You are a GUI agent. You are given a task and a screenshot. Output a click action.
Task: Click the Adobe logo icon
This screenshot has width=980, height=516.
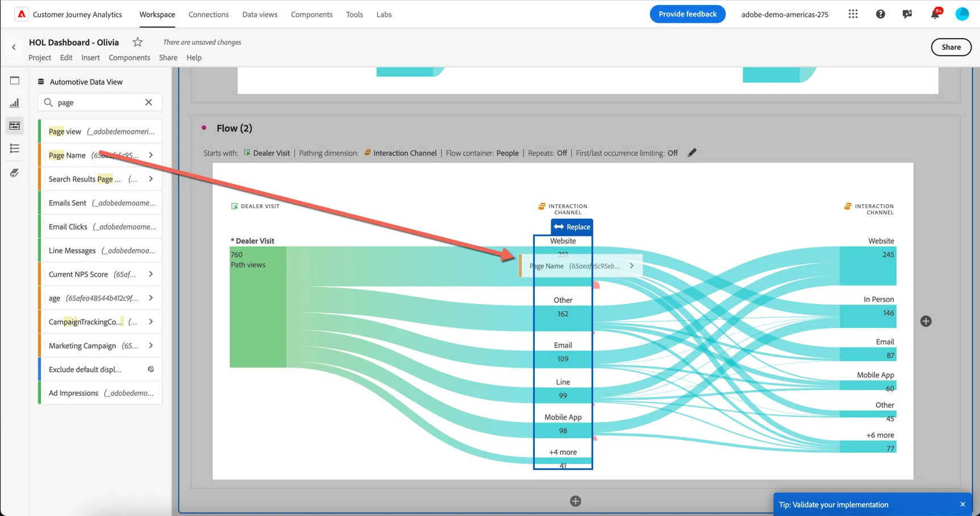tap(22, 14)
